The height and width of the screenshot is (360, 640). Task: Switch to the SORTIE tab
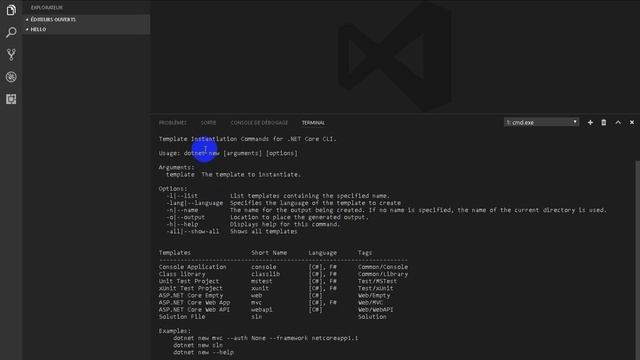point(208,123)
